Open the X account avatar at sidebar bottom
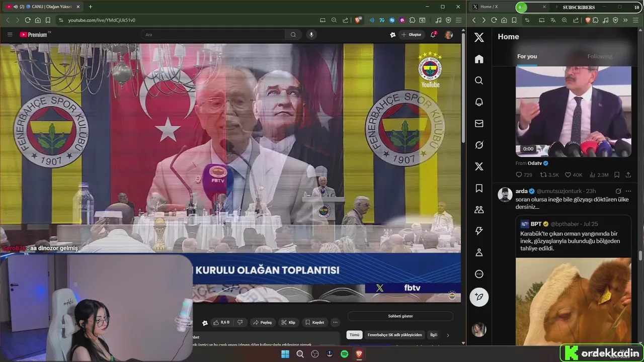This screenshot has width=644, height=362. (479, 330)
